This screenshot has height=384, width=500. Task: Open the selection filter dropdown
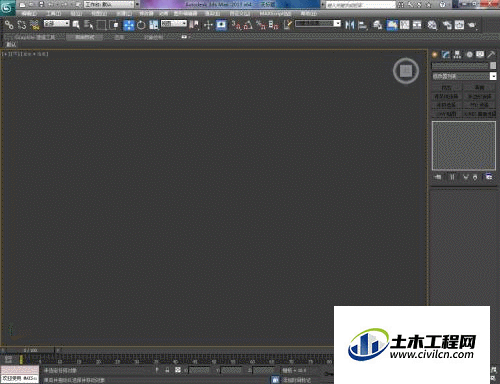pos(57,24)
